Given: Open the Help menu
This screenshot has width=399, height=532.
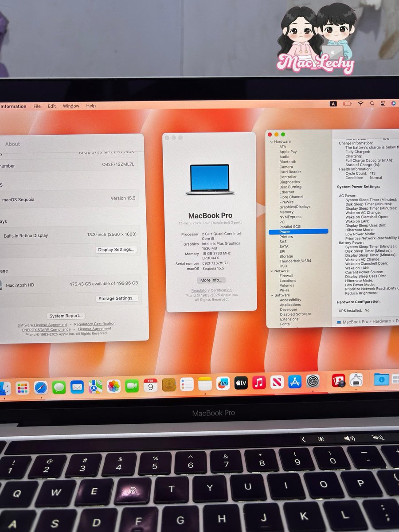Looking at the screenshot, I should click(x=91, y=106).
